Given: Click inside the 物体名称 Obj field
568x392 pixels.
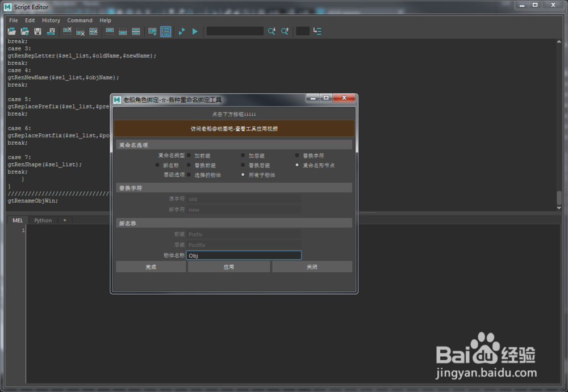Looking at the screenshot, I should (x=244, y=255).
